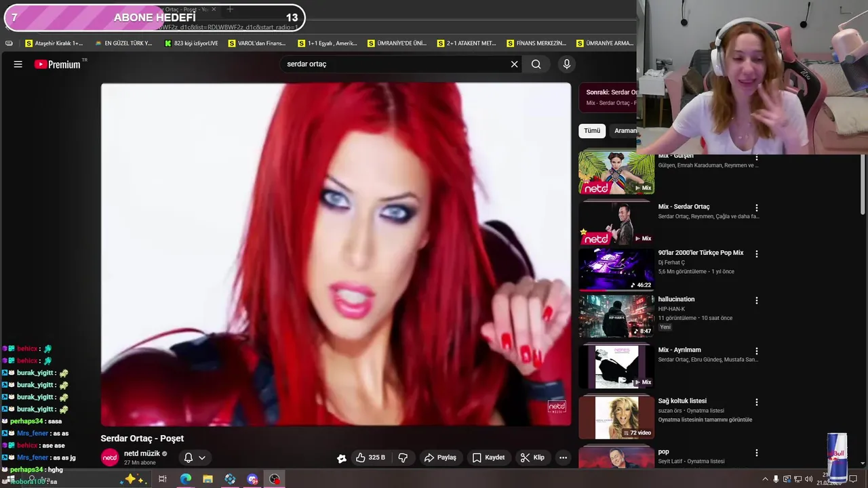Open Task View on the taskbar
Screen dimensions: 868x488
pos(163,479)
